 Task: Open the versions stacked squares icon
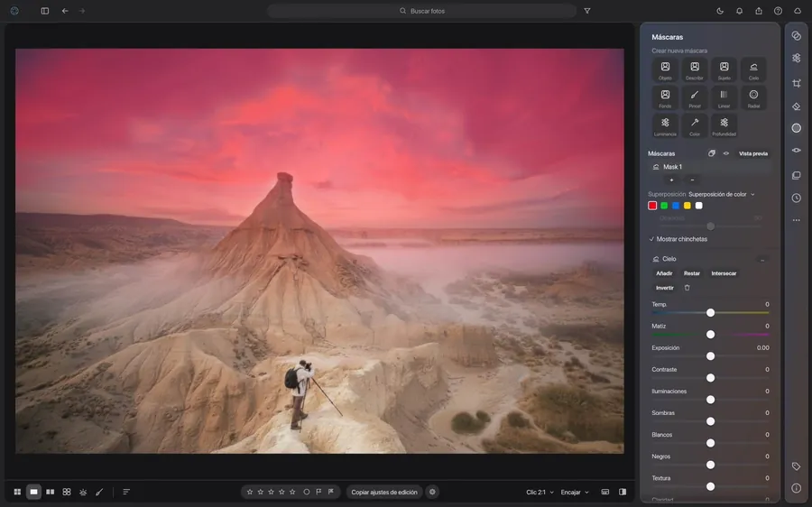pos(797,176)
